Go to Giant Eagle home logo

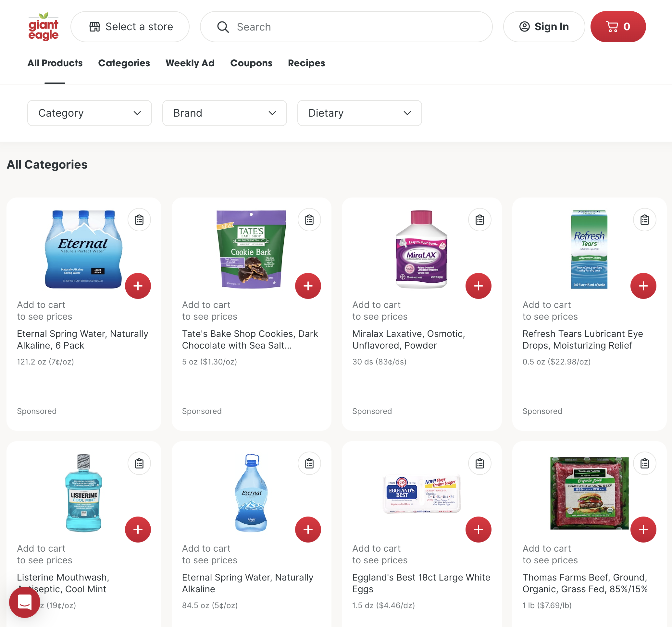coord(44,26)
